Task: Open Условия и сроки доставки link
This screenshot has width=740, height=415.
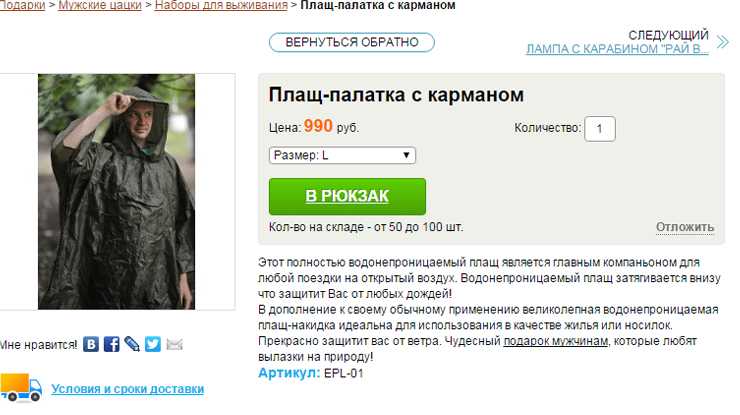Action: 127,389
